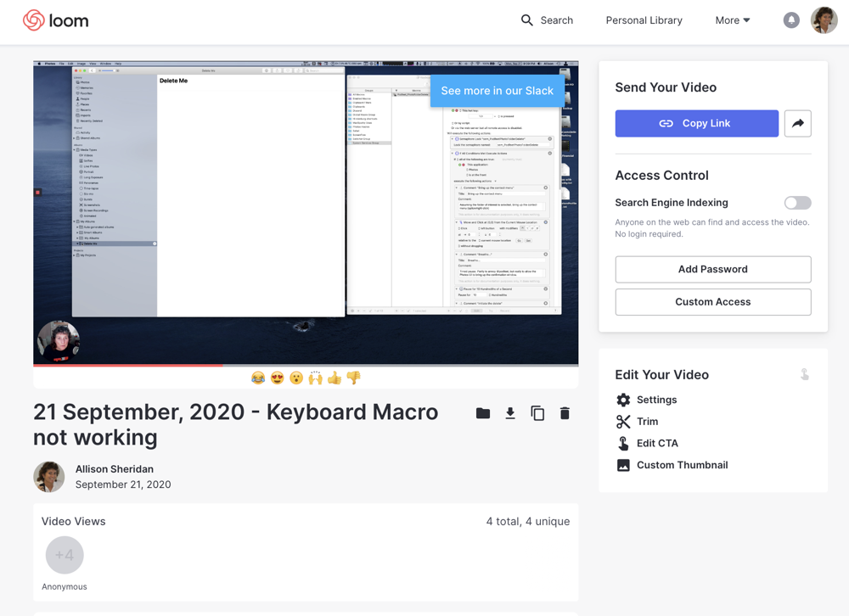Toggle Search Engine Indexing switch
849x616 pixels.
[x=797, y=203]
